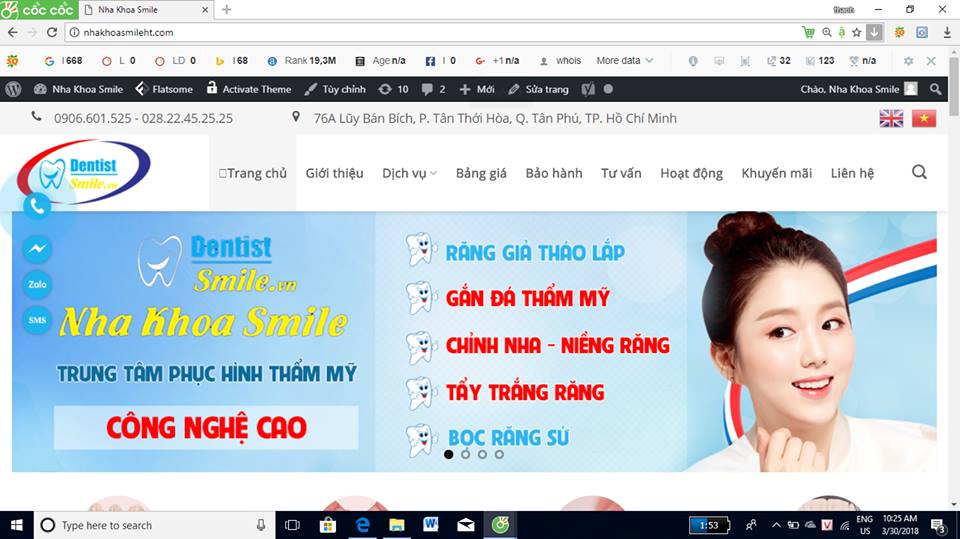The image size is (960, 539).
Task: Open the Messenger chat floating icon
Action: click(37, 248)
